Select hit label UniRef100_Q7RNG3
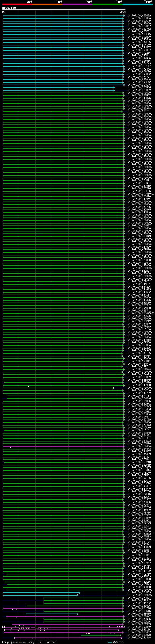This screenshot has width=155, height=644. (x=139, y=598)
